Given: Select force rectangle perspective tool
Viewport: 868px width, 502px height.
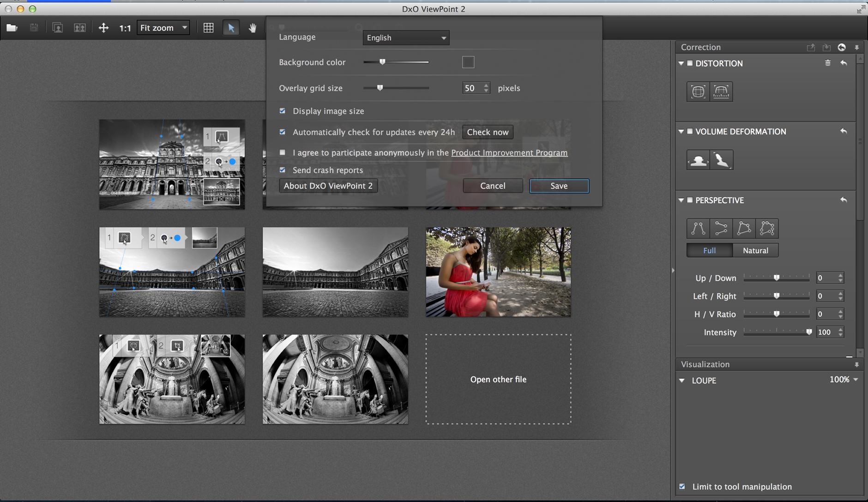Looking at the screenshot, I should click(x=744, y=228).
